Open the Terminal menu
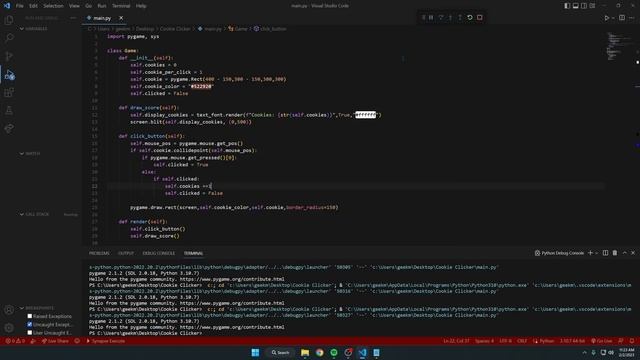 click(121, 6)
